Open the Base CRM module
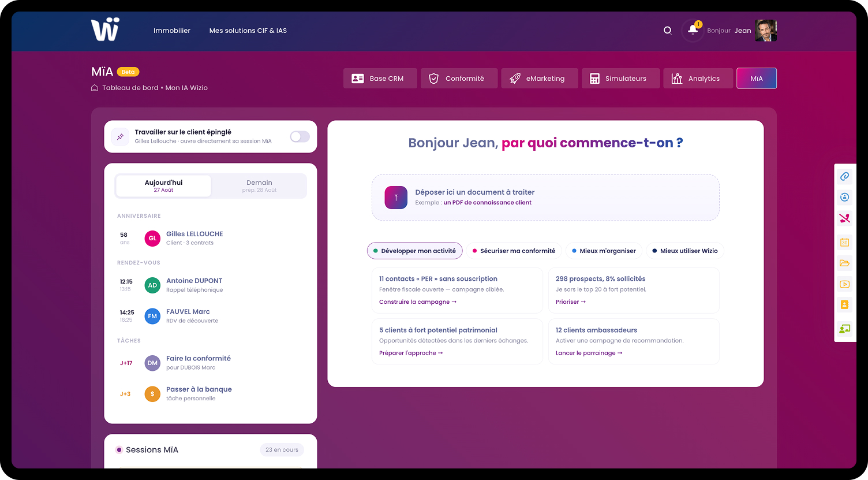 [380, 79]
